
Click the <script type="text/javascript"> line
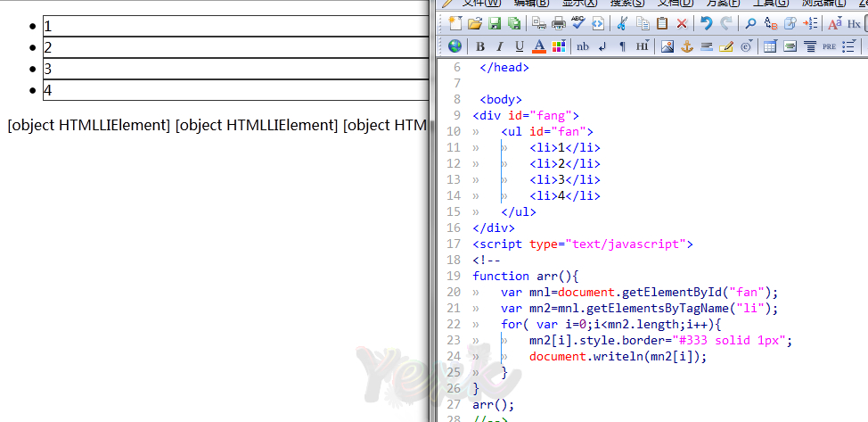(x=583, y=244)
